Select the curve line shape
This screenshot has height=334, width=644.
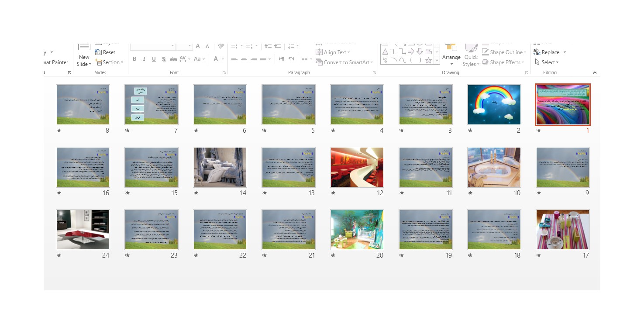(x=402, y=60)
